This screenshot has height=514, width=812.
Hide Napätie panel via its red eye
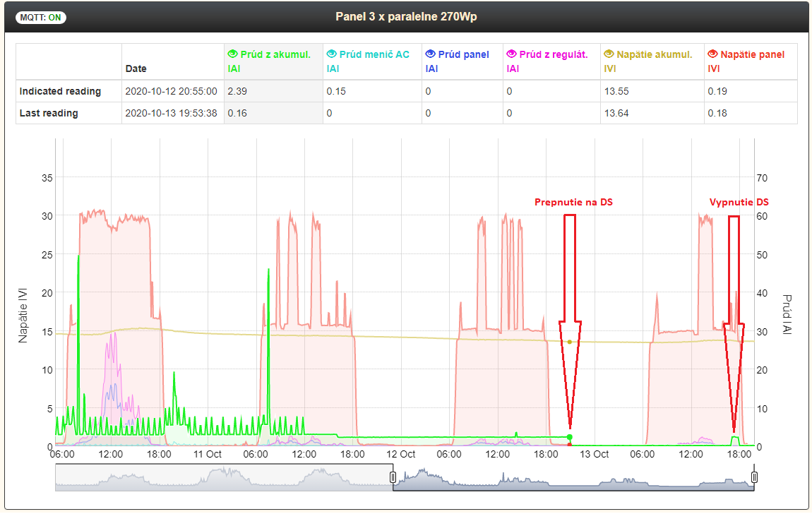click(713, 54)
